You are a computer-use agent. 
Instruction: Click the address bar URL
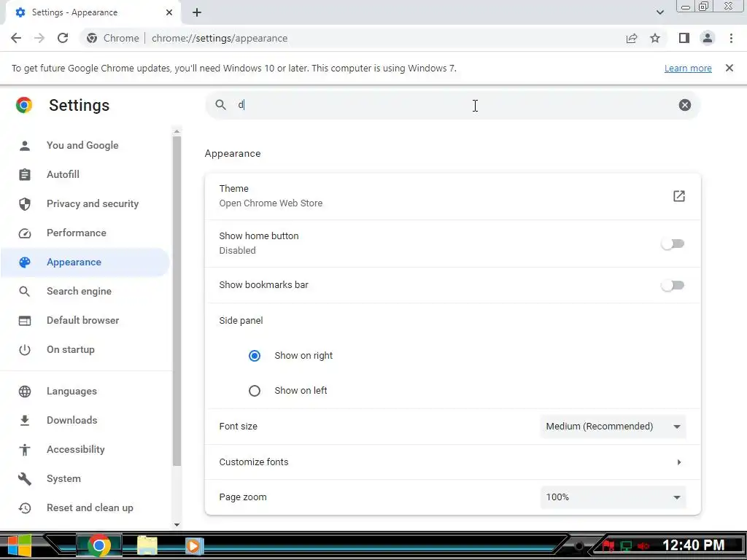pos(220,38)
